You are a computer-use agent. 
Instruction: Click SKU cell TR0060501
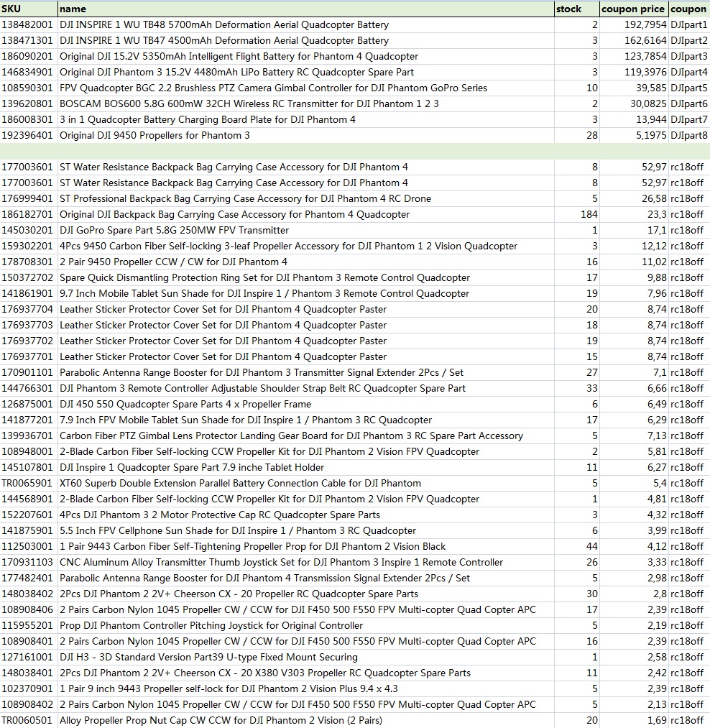(29, 720)
